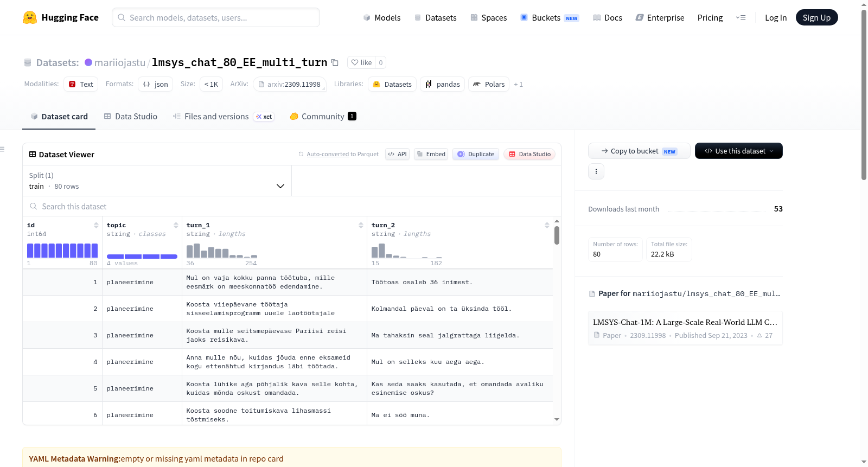Open the API button in Dataset Viewer
The height and width of the screenshot is (467, 868).
click(397, 154)
